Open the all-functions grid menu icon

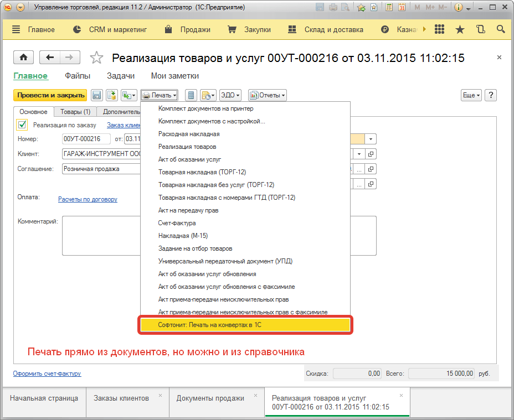(x=439, y=29)
